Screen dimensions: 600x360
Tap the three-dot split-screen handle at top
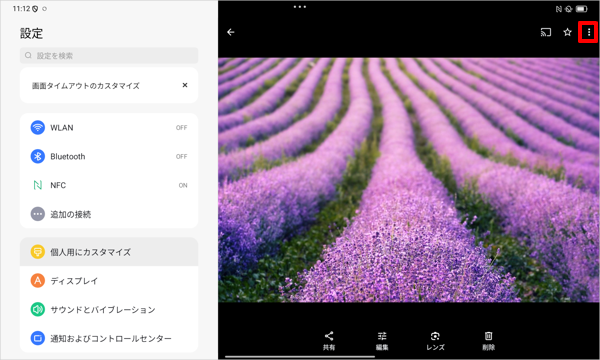300,7
